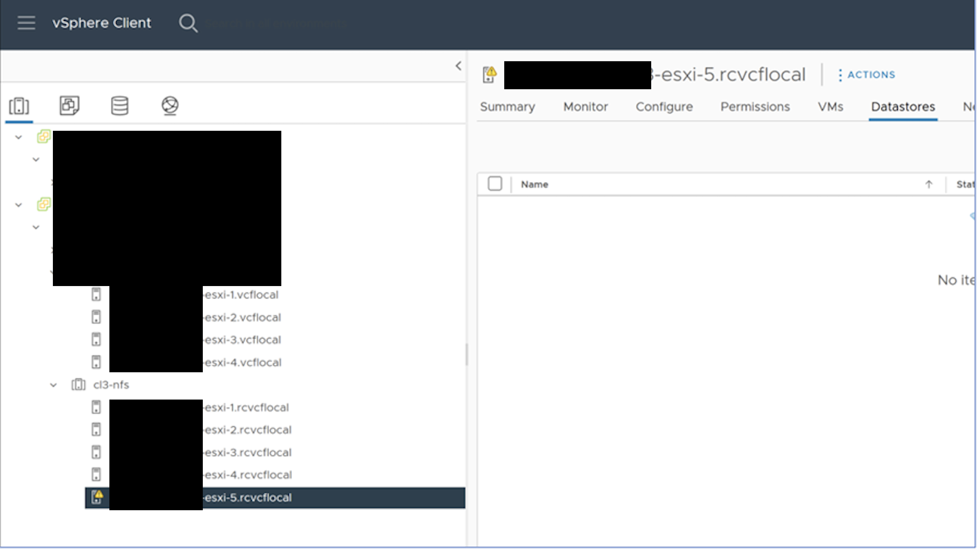Select the cl3-nfs cluster label
This screenshot has height=553, width=980.
coord(111,385)
